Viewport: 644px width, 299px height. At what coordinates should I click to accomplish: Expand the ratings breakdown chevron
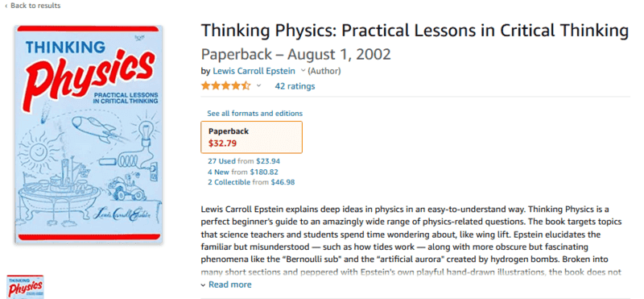pyautogui.click(x=258, y=86)
